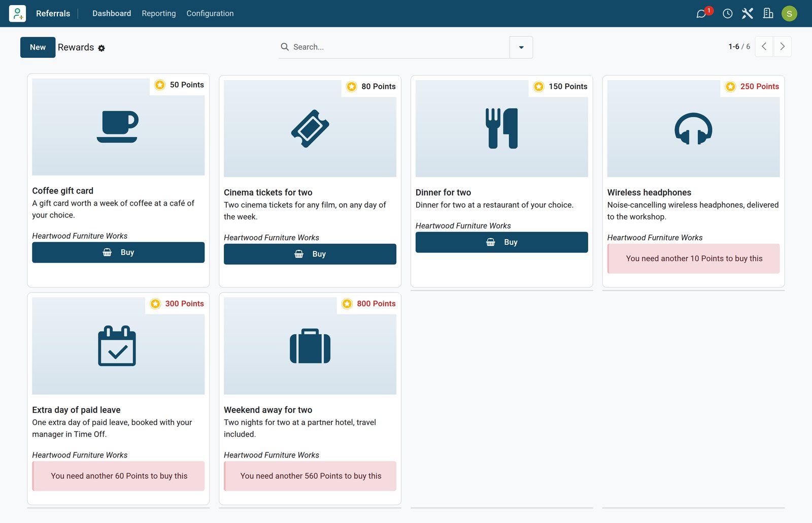Open the Cinema tickets for two title
This screenshot has width=812, height=523.
(x=268, y=192)
